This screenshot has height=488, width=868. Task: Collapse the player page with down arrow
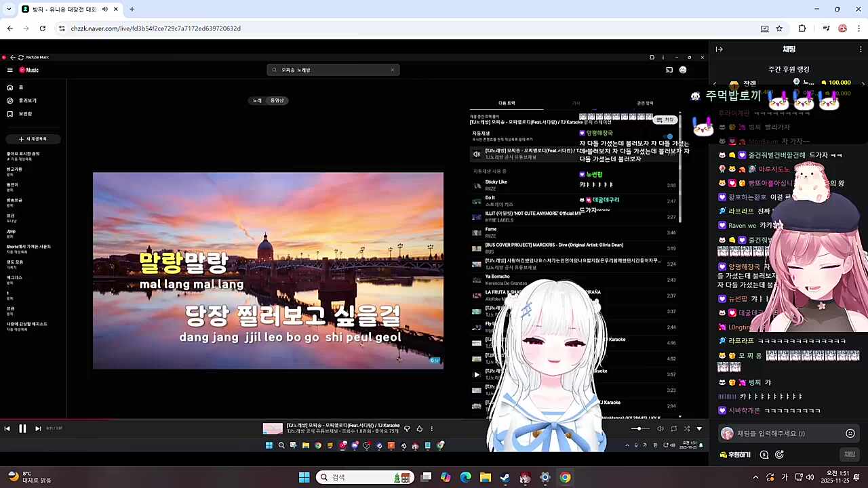(699, 428)
